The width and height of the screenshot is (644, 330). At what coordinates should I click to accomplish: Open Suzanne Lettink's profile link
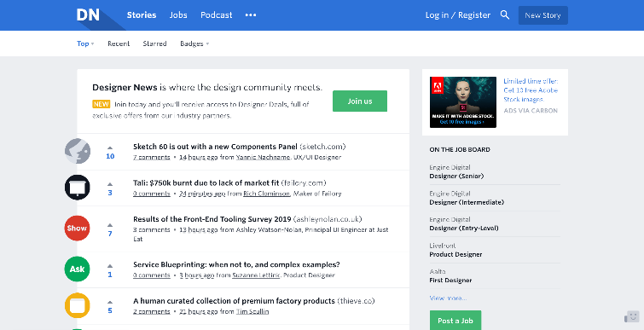click(x=256, y=275)
